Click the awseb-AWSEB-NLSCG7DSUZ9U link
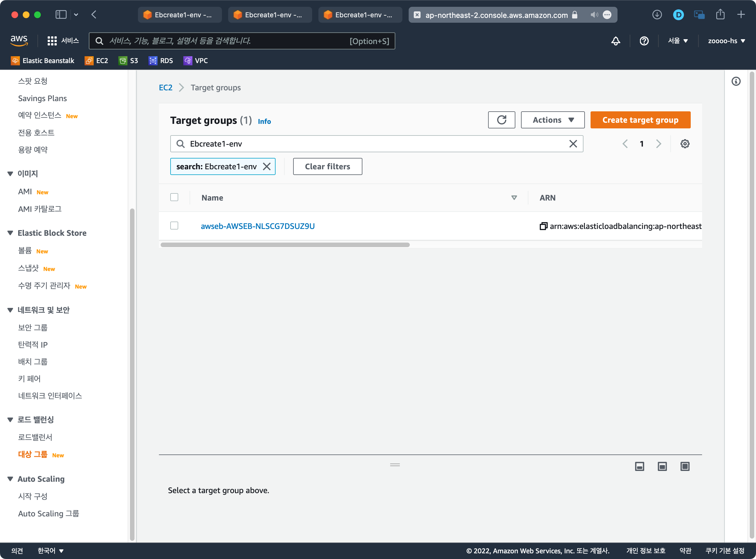 (258, 225)
